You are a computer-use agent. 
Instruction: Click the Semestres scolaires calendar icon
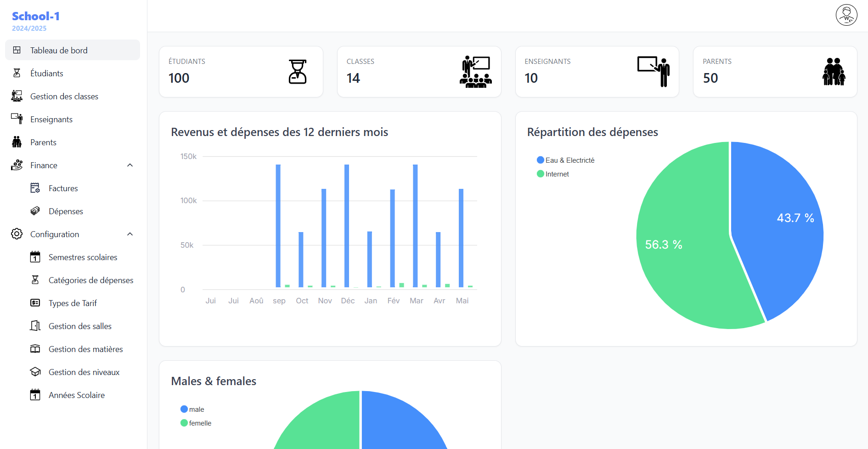[x=35, y=257]
